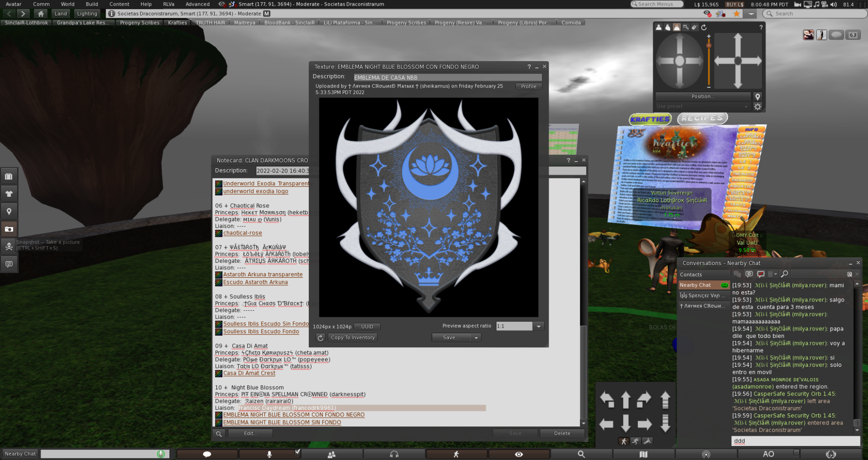This screenshot has height=460, width=868.
Task: Expand the conversation view options list dropdown
Action: [x=772, y=274]
